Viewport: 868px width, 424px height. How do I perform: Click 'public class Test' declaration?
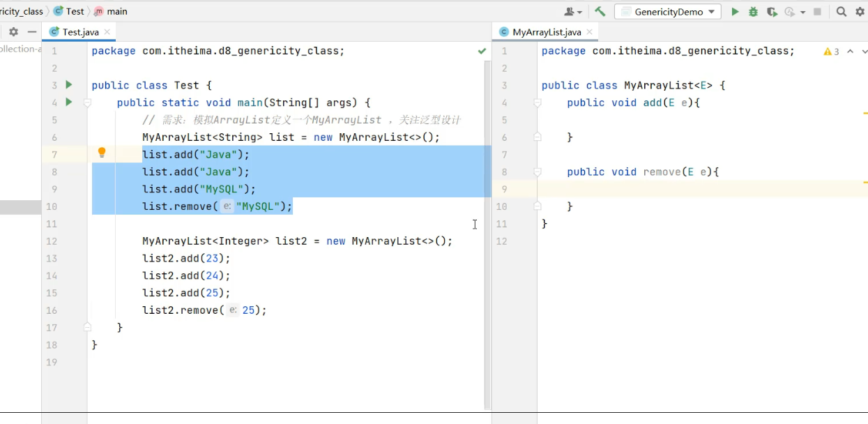point(151,85)
